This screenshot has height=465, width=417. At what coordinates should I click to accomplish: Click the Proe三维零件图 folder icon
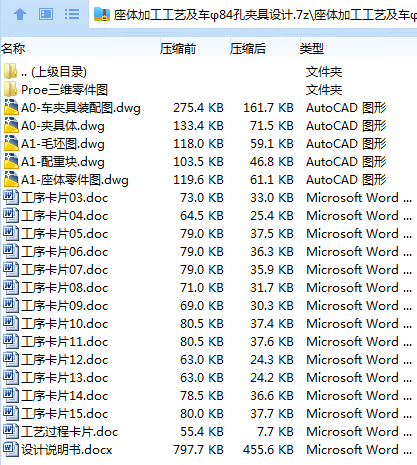(x=10, y=89)
